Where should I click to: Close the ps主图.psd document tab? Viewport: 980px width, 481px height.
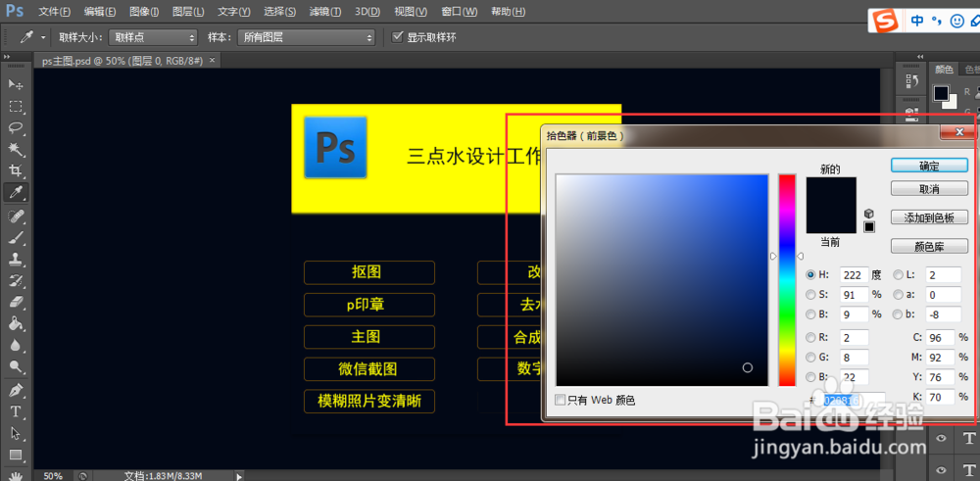click(212, 60)
